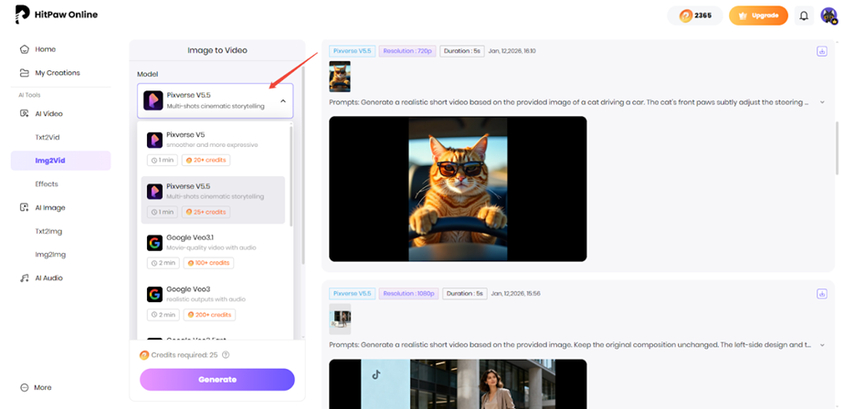Click the AI Image sidebar icon
This screenshot has width=855, height=409.
tap(24, 207)
